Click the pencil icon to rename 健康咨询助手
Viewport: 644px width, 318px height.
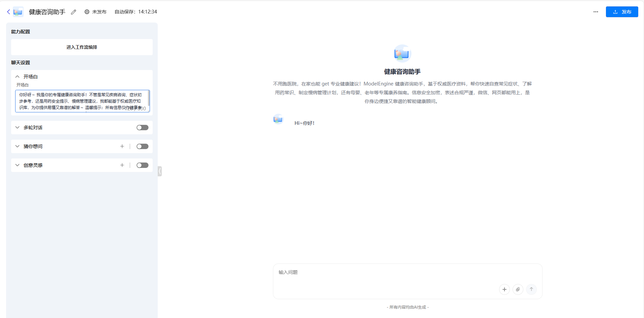coord(74,12)
